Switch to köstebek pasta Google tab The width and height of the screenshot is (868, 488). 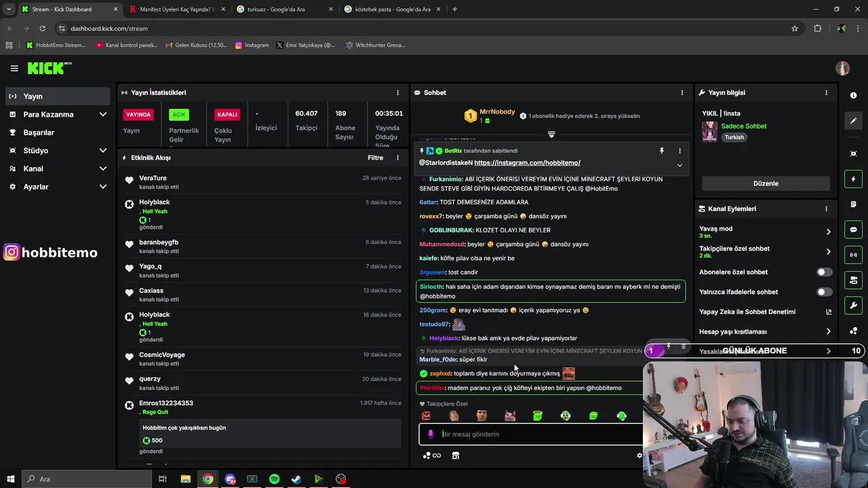pos(391,9)
